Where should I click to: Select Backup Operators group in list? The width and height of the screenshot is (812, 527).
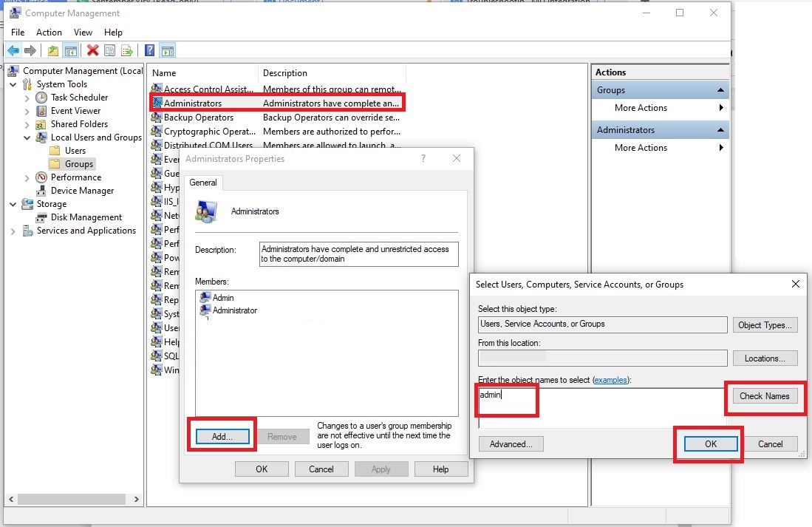198,118
